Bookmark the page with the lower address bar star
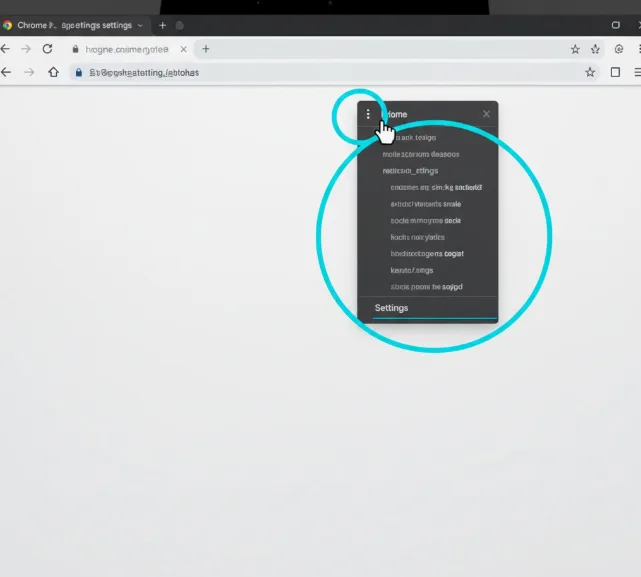Image resolution: width=641 pixels, height=577 pixels. click(x=590, y=72)
